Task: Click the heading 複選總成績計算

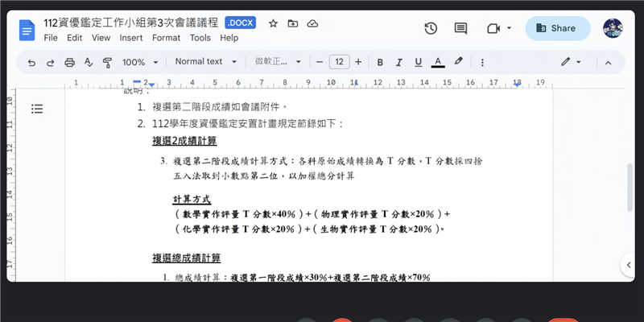Action: tap(187, 258)
